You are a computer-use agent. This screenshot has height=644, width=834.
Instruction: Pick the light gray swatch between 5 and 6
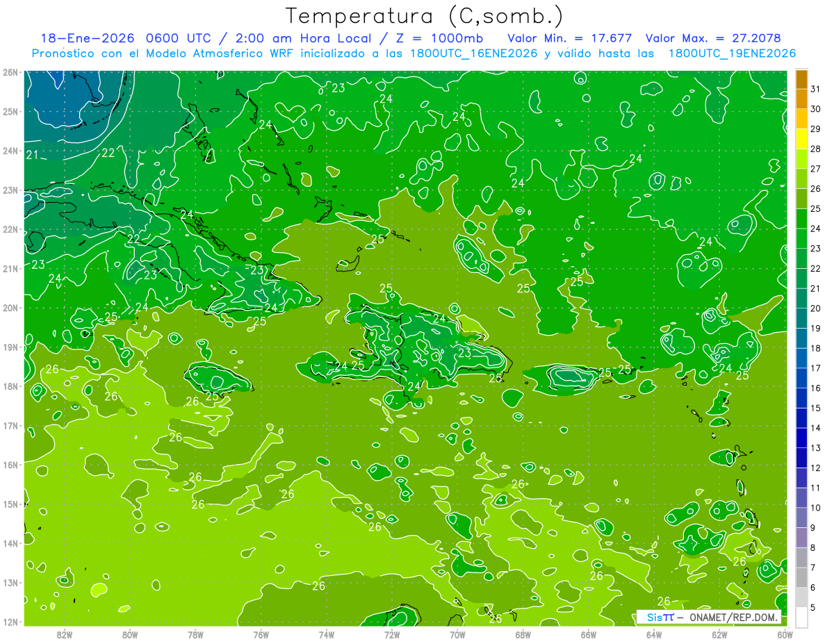pos(801,597)
